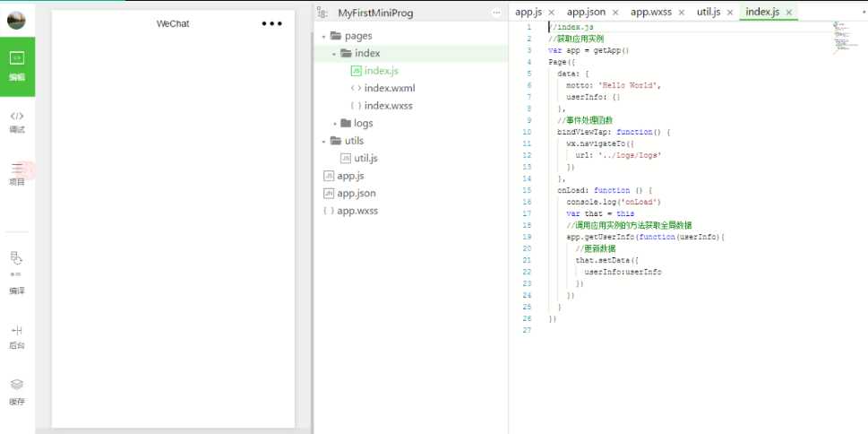
Task: Open the simulator three-dot menu beside WeChat
Action: click(x=271, y=24)
